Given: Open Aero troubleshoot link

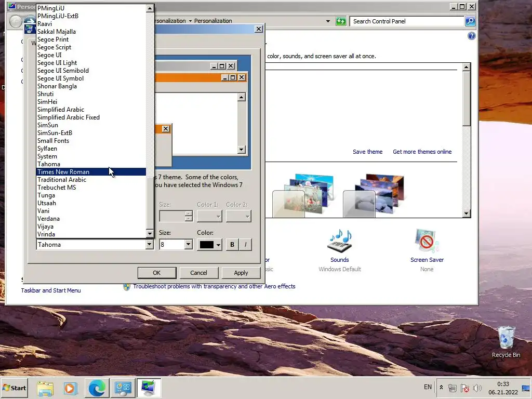Looking at the screenshot, I should tap(214, 286).
